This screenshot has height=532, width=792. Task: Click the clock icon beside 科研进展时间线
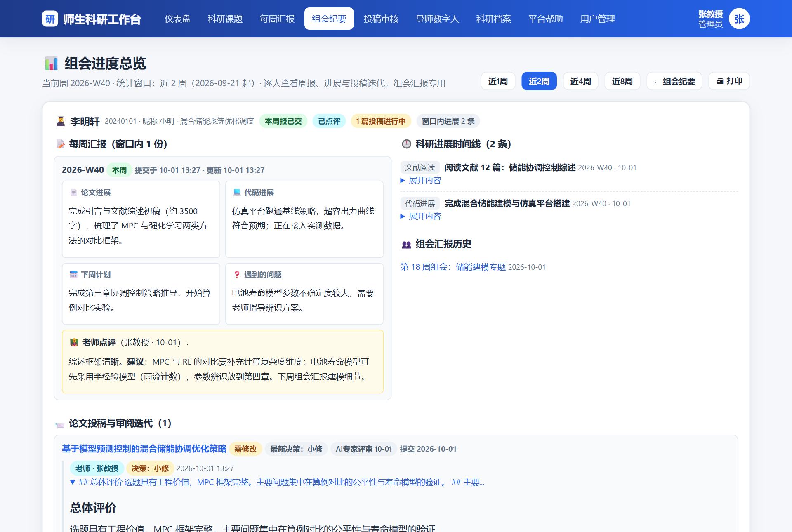[406, 144]
